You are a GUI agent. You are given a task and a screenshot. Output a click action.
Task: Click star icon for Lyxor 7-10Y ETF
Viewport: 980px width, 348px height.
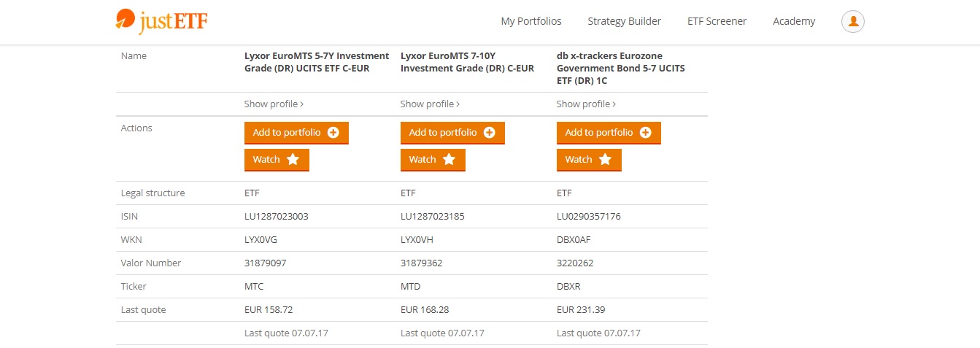(x=449, y=160)
